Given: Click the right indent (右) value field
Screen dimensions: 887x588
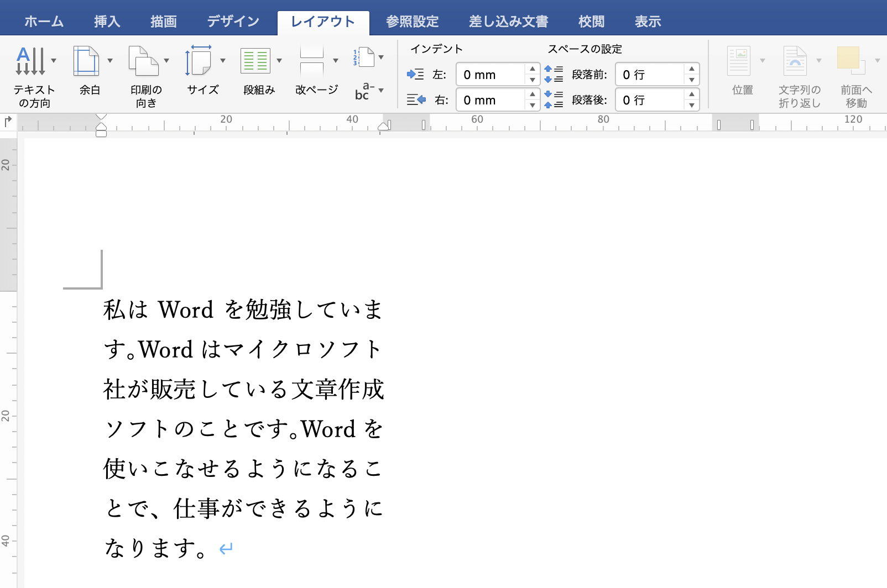Looking at the screenshot, I should (x=491, y=100).
